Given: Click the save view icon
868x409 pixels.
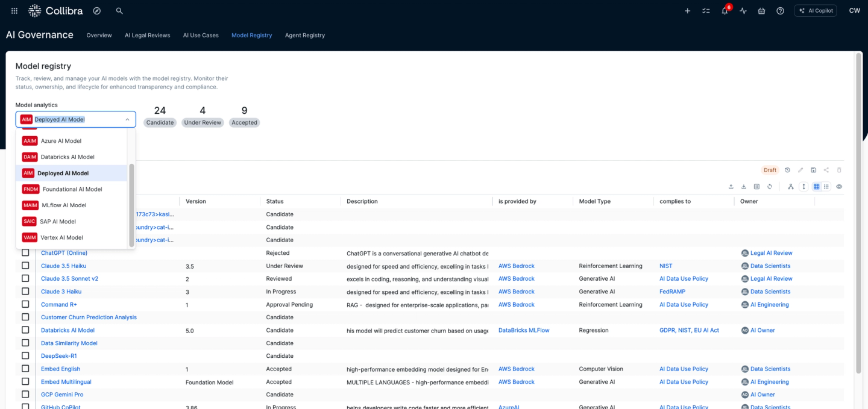Looking at the screenshot, I should pyautogui.click(x=813, y=170).
